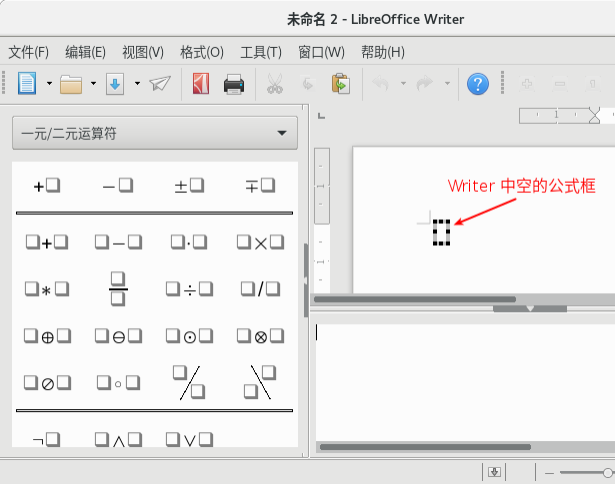
Task: Click the Zoom out toolbar icon
Action: (560, 84)
